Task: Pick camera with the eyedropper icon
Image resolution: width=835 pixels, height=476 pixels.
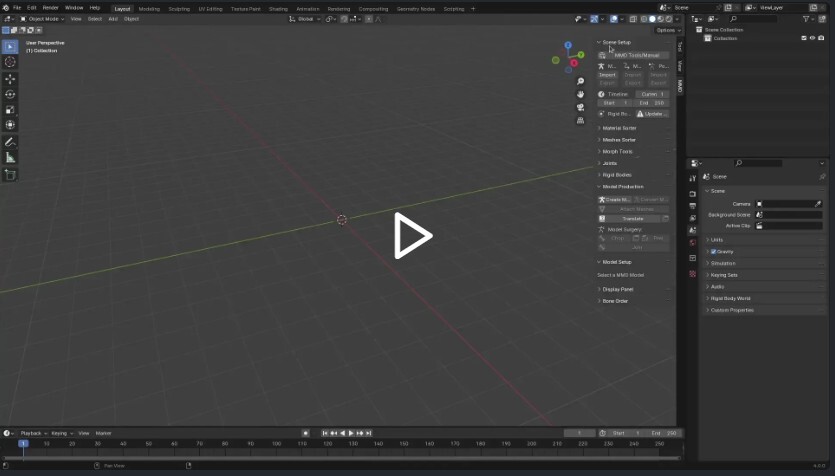Action: pos(818,204)
